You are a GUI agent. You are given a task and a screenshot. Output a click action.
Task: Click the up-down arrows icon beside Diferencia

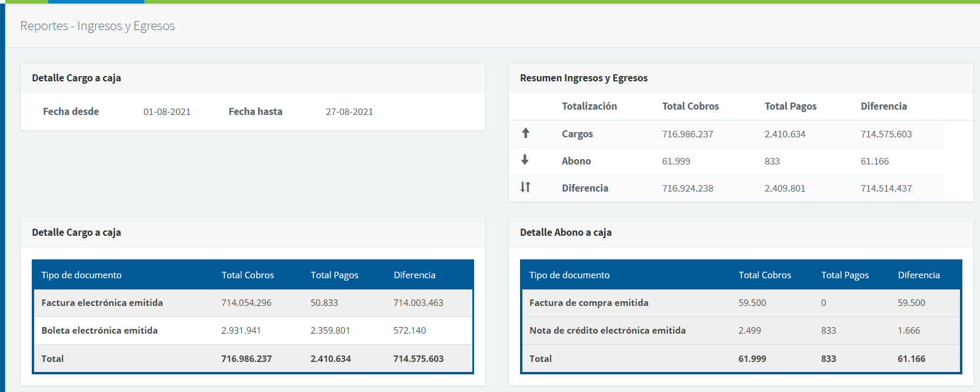525,187
